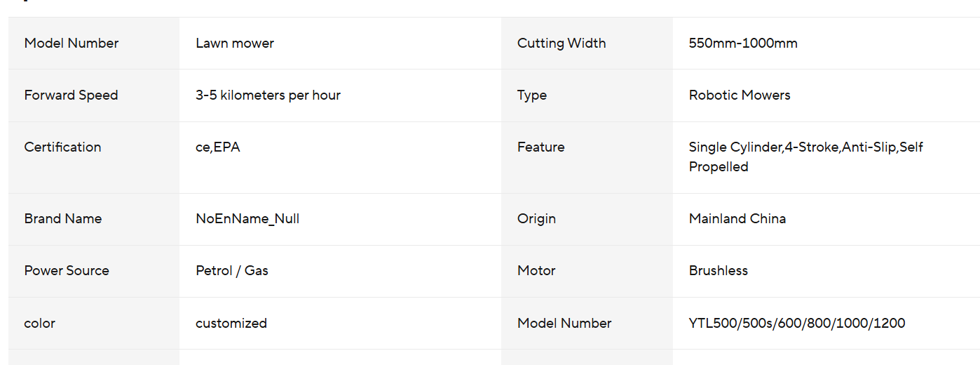This screenshot has width=980, height=365.
Task: Select the "Forward Speed" label cell
Action: [x=71, y=95]
